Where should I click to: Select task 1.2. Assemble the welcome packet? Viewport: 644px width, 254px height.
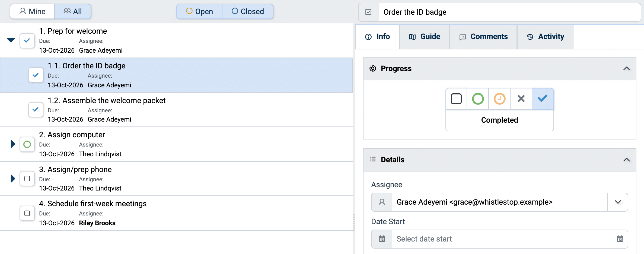pyautogui.click(x=176, y=110)
